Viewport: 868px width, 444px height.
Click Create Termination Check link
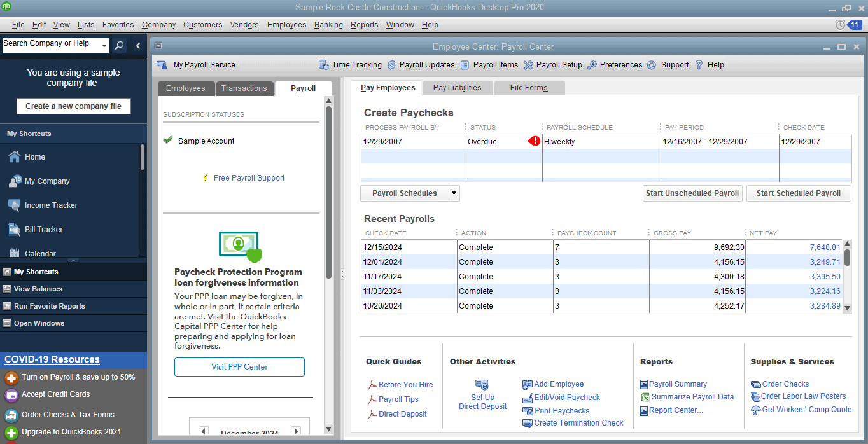click(x=578, y=423)
